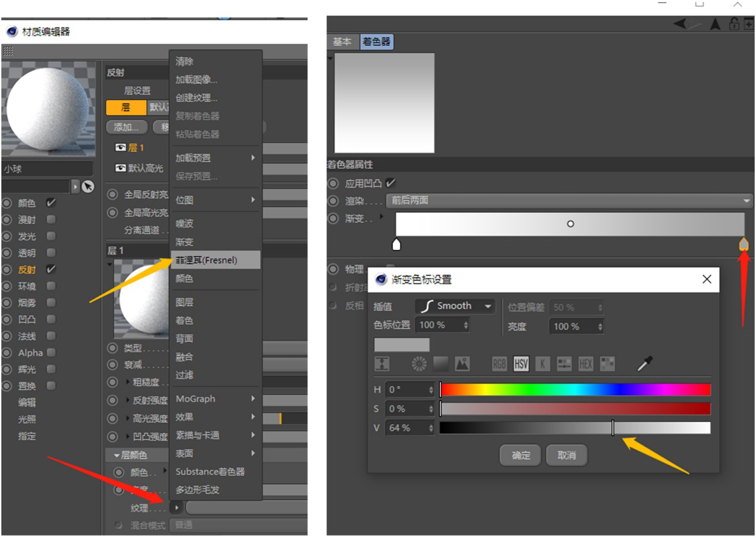Click the V brightness slider bar

575,428
